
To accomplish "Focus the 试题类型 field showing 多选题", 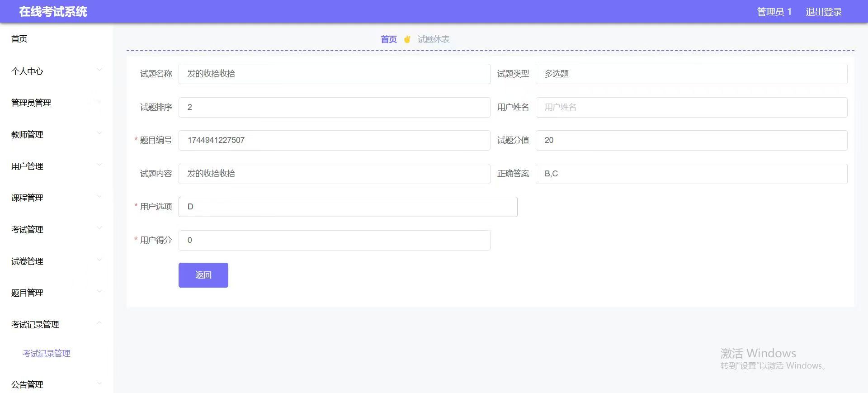I will (692, 74).
